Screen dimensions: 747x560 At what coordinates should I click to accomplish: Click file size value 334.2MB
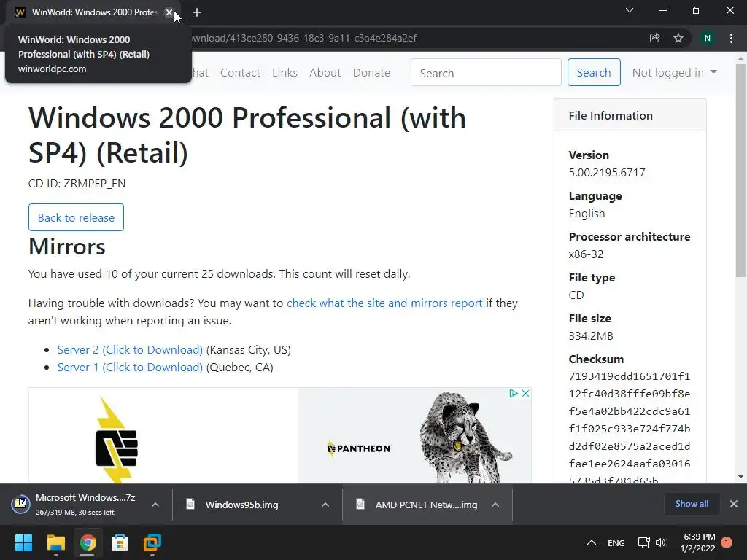(x=591, y=335)
